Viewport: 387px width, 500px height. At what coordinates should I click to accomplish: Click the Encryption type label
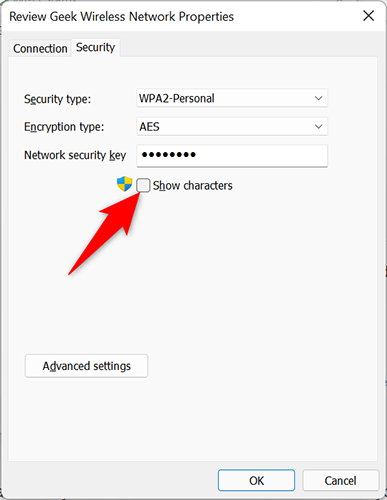coord(64,127)
